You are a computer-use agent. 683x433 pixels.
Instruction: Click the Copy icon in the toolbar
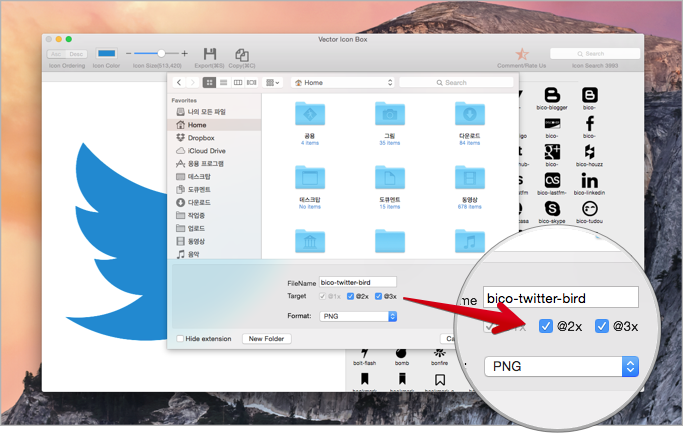pyautogui.click(x=242, y=54)
